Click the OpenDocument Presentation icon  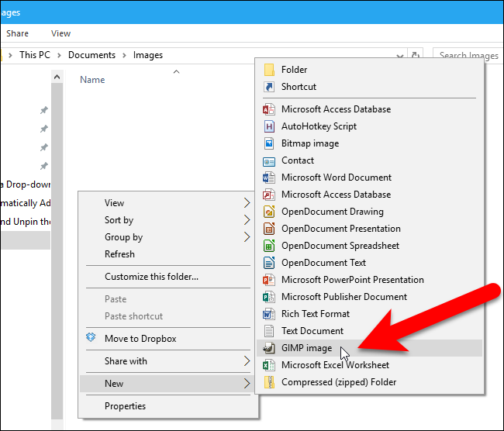269,229
